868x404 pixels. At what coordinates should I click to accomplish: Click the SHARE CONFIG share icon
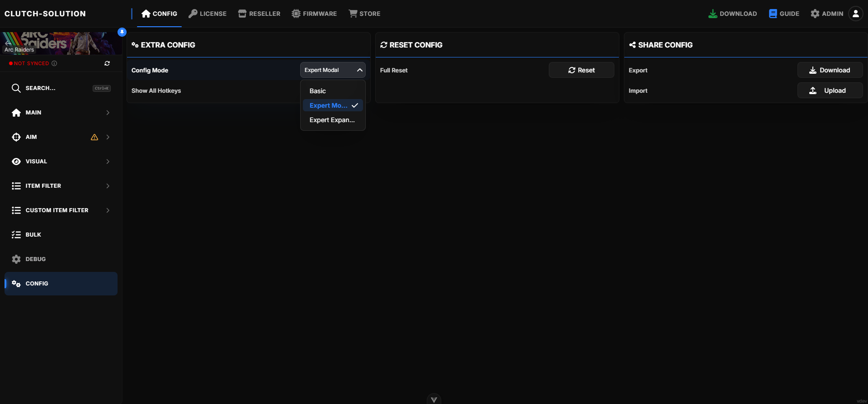(632, 45)
